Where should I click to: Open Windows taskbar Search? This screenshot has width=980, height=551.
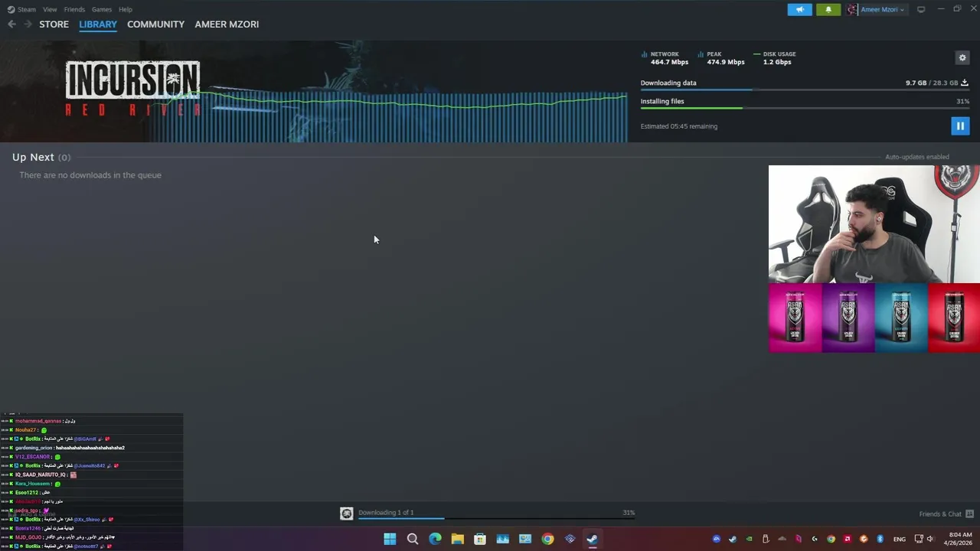tap(413, 539)
